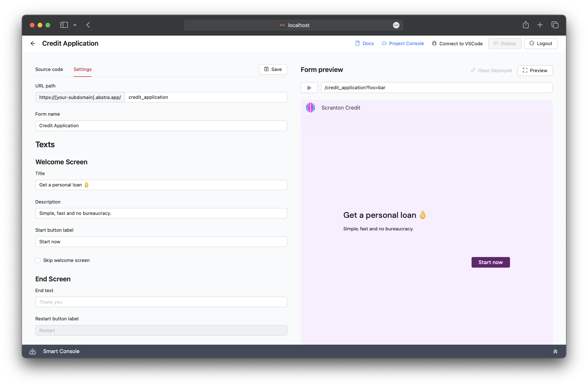Click the End Screen heading
This screenshot has height=387, width=588.
(x=53, y=279)
